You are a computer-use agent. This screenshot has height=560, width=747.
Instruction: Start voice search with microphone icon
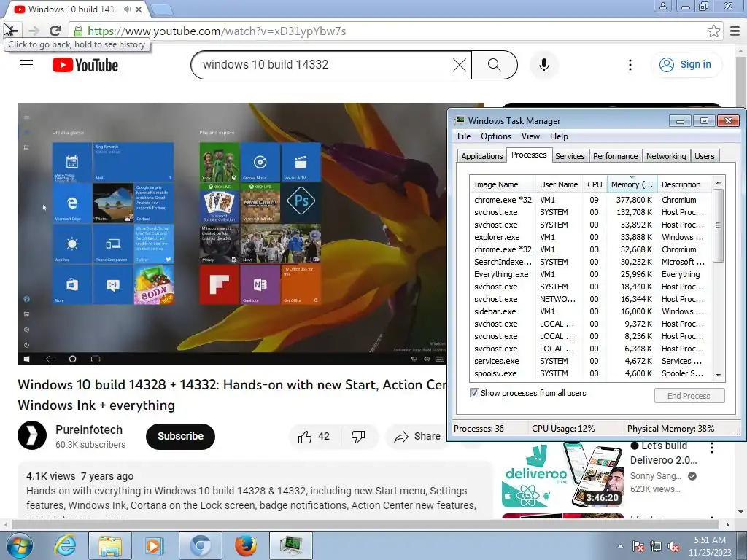[544, 65]
